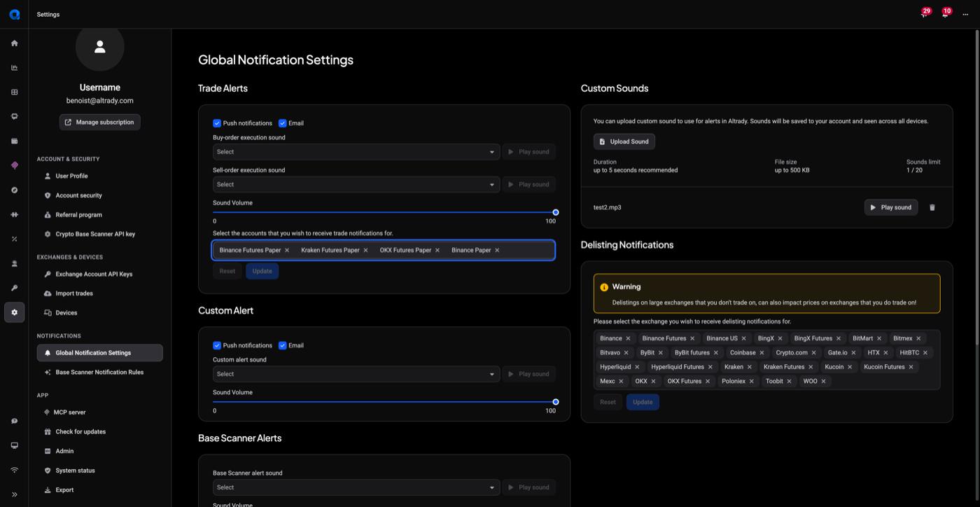
Task: Open the grid layout icon in left rail
Action: tap(14, 92)
